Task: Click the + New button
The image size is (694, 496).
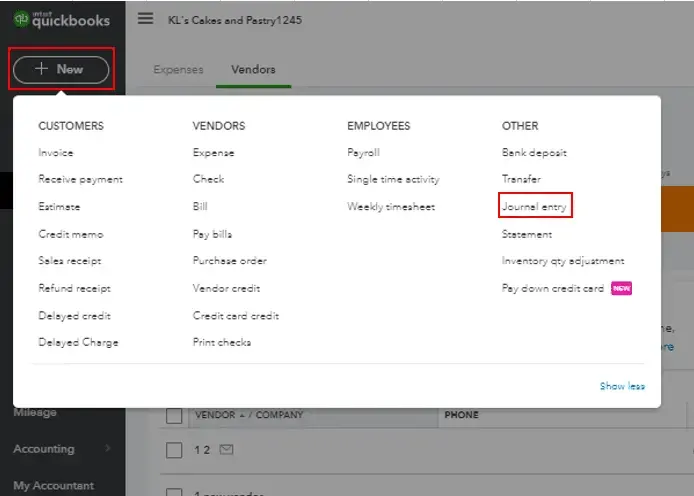Action: (x=61, y=69)
